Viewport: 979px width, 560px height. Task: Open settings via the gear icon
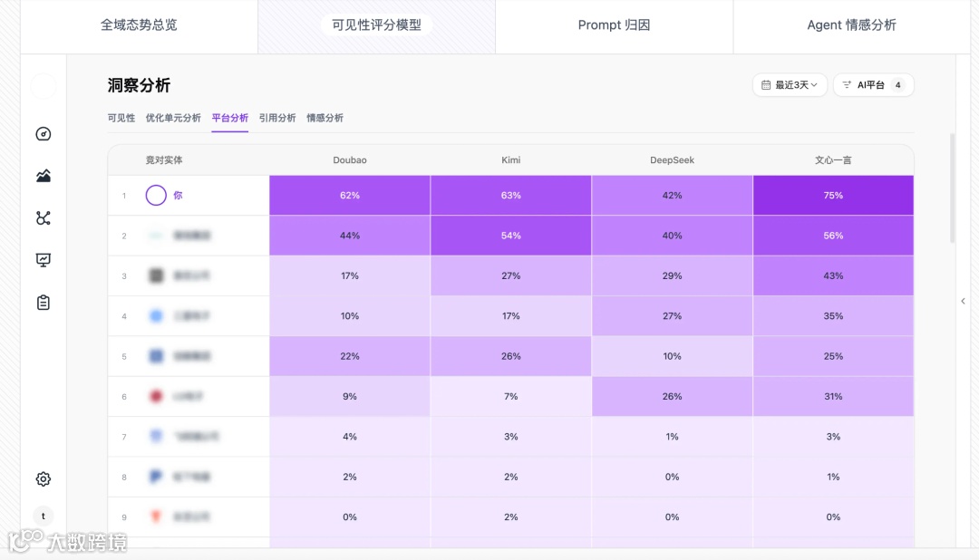tap(44, 479)
